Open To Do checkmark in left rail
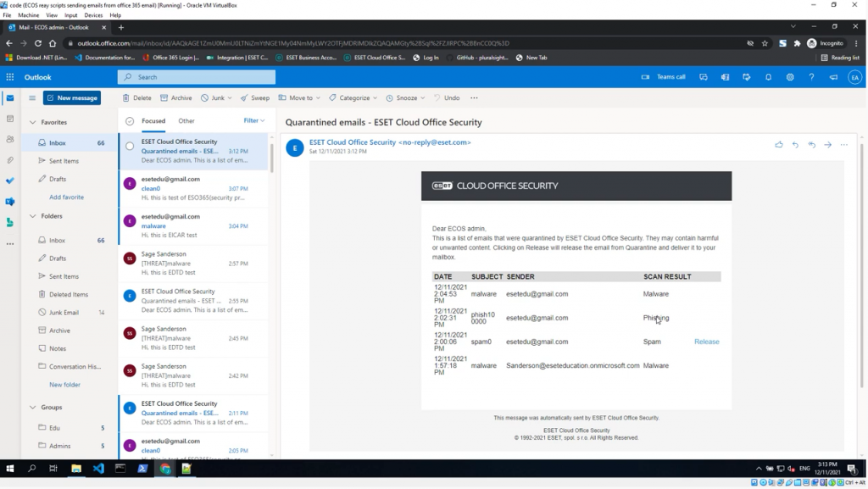868x489 pixels. point(10,181)
